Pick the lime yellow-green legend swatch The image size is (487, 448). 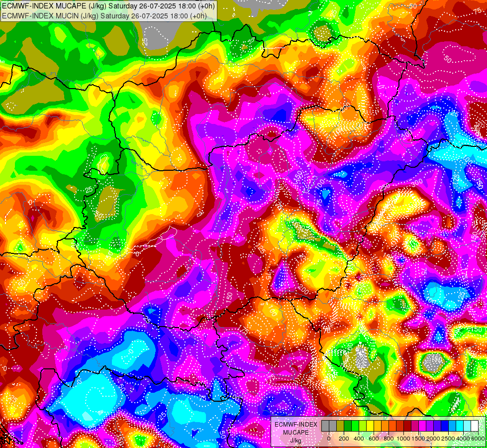363,426
